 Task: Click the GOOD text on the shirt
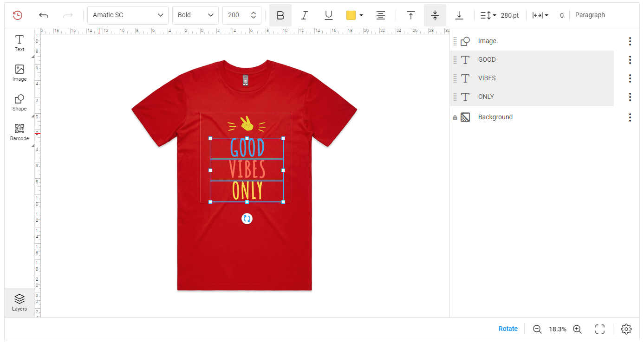tap(247, 148)
